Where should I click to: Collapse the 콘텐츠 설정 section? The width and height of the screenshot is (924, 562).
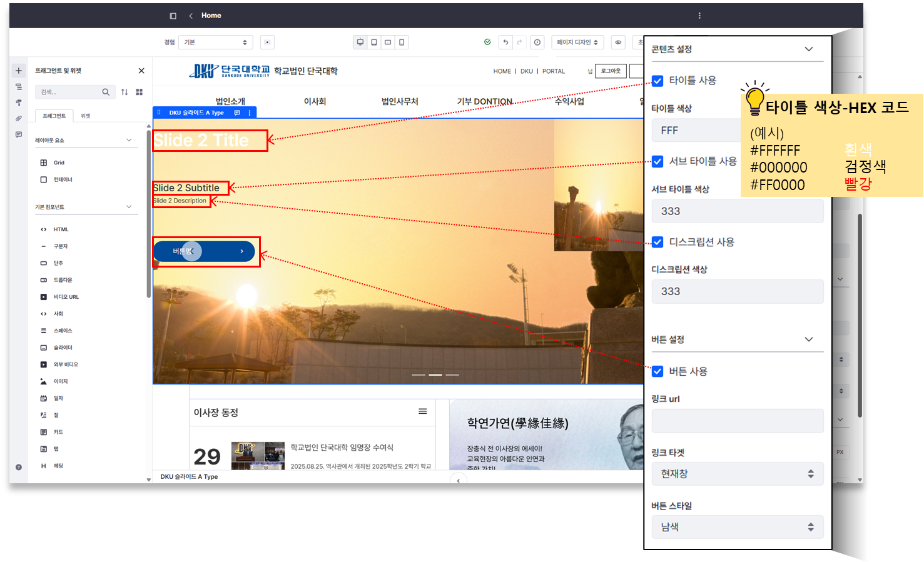tap(808, 49)
